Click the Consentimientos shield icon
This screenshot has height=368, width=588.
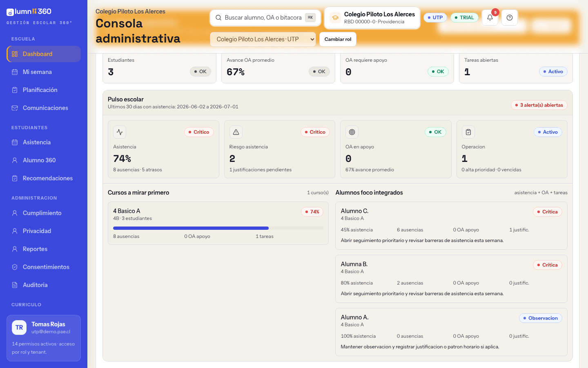click(x=15, y=267)
